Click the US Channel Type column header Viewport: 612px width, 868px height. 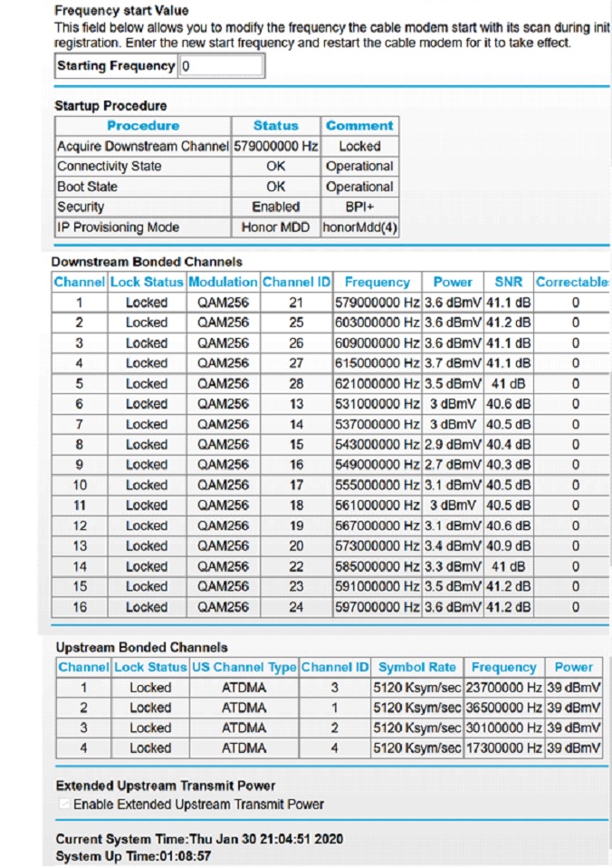click(244, 667)
